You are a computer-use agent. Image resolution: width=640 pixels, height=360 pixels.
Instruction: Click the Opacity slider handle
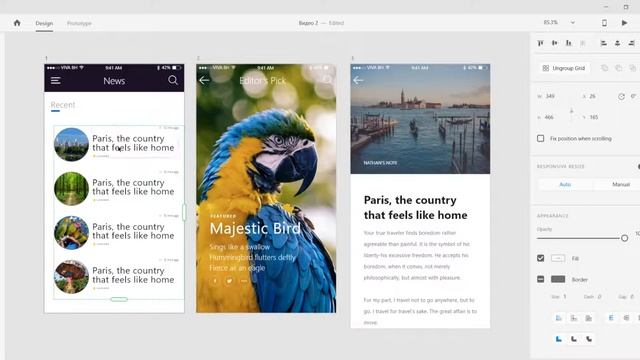pyautogui.click(x=624, y=238)
